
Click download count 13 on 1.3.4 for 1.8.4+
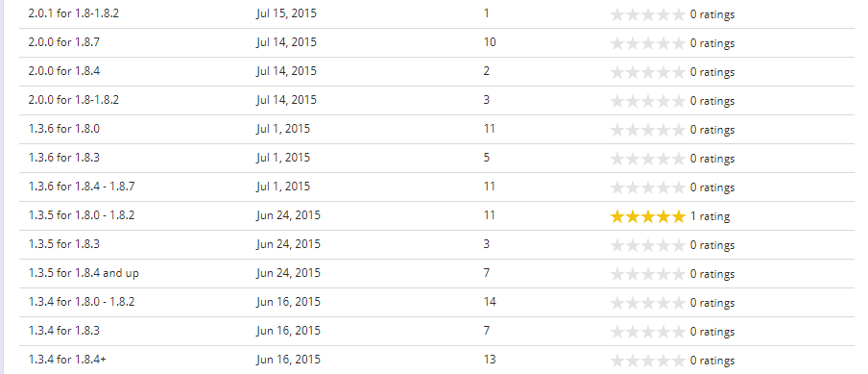coord(490,359)
